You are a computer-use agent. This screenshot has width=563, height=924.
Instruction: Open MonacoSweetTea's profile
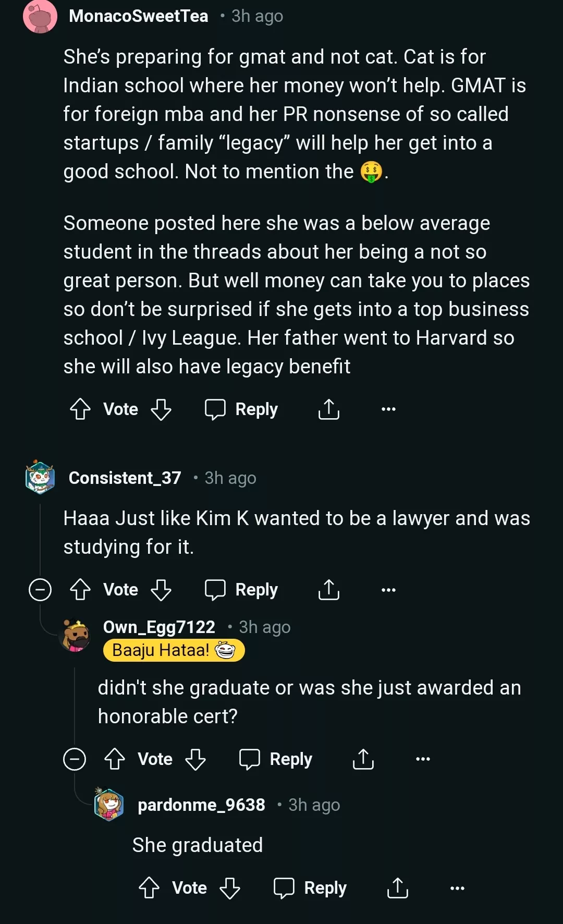click(x=139, y=16)
